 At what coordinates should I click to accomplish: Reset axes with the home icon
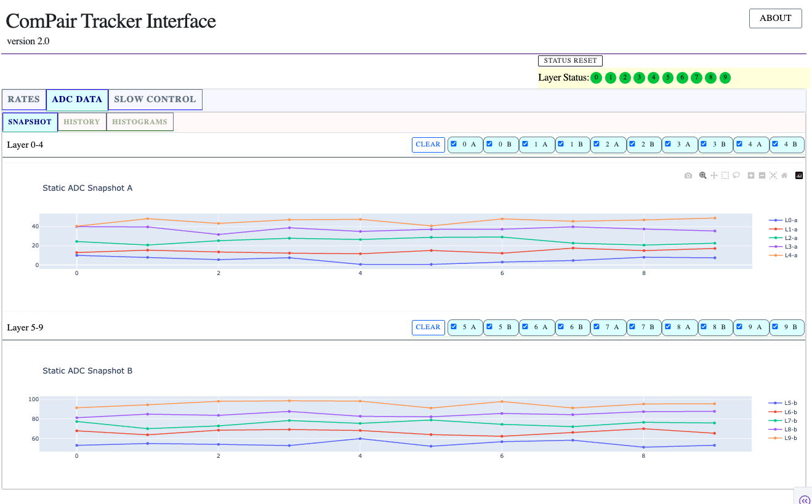point(784,176)
